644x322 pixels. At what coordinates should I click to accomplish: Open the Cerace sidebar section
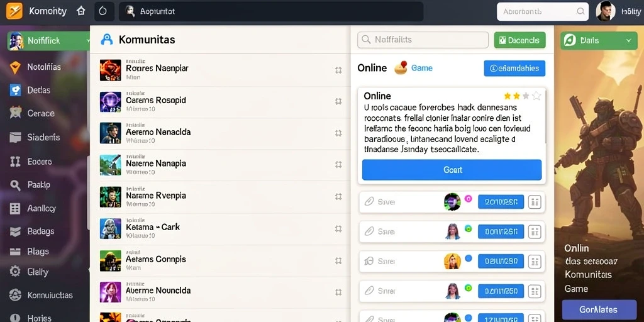(41, 113)
